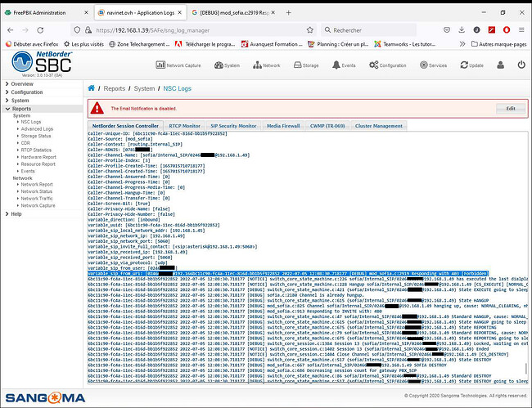The width and height of the screenshot is (532, 408).
Task: Click the user profile icon
Action: 500,65
